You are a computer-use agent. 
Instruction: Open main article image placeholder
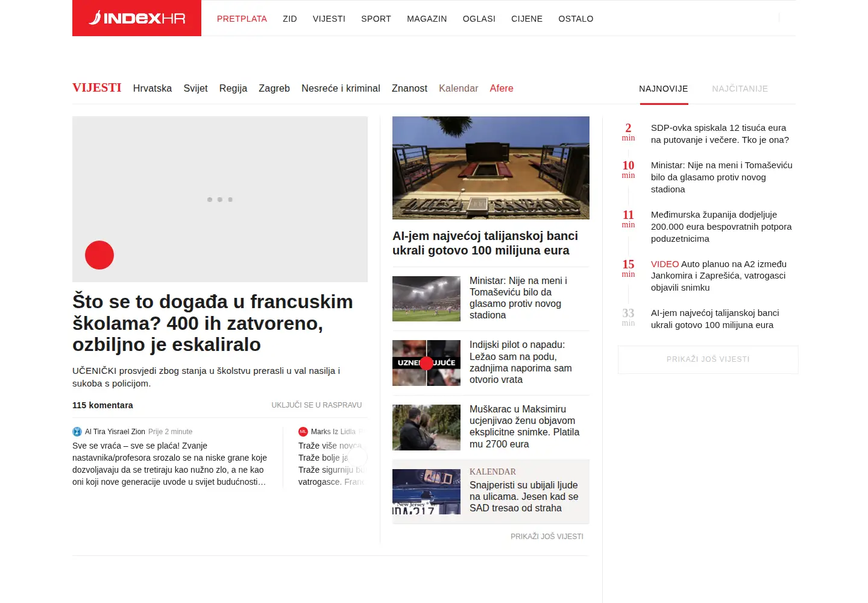(220, 199)
